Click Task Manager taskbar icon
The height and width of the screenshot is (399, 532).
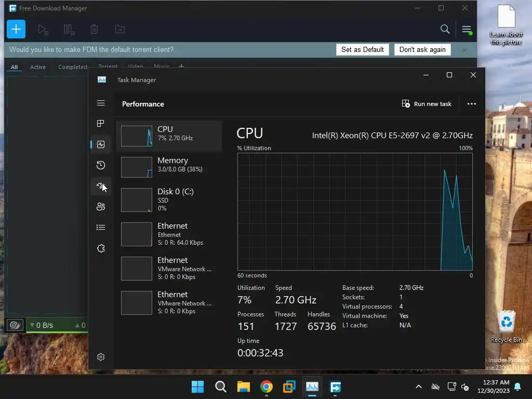(x=312, y=387)
